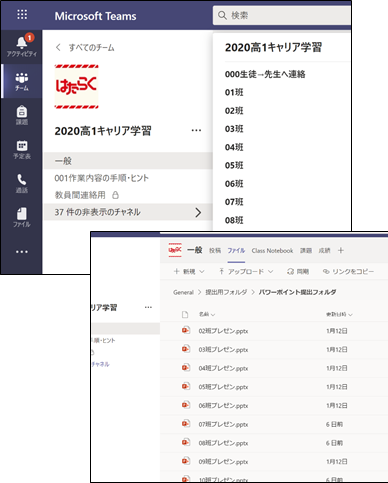This screenshot has width=388, height=483.
Task: Open the Calls phone icon
Action: [x=22, y=183]
